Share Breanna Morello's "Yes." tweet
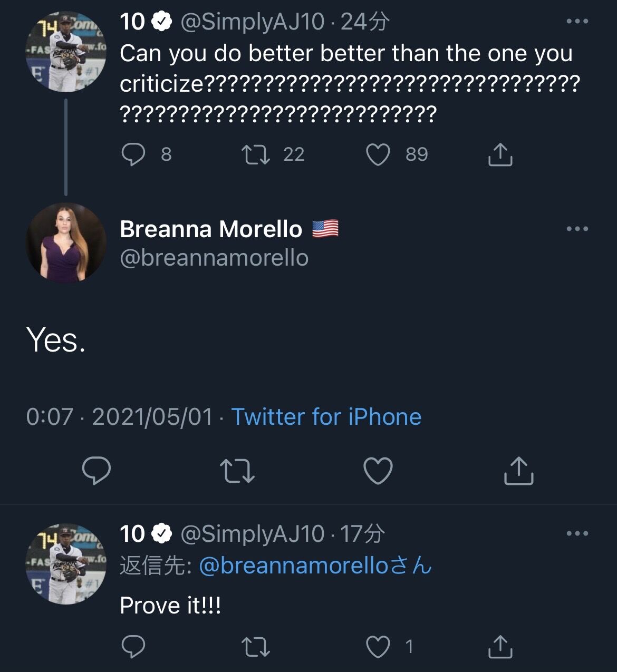Viewport: 617px width, 672px height. (x=519, y=470)
